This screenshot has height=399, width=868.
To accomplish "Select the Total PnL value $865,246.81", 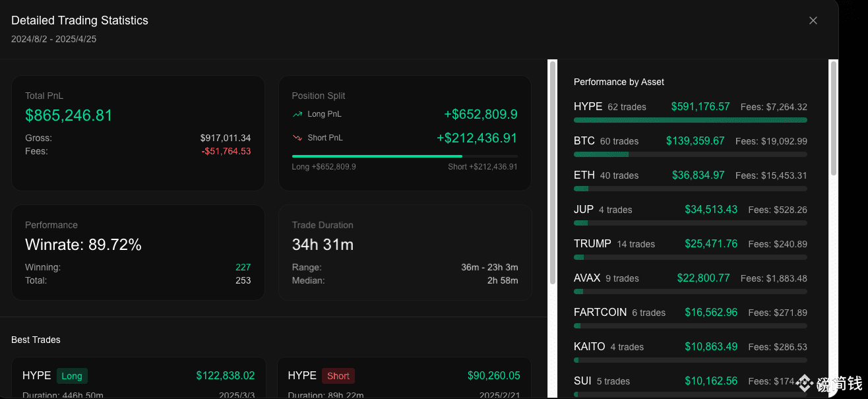I will coord(69,115).
